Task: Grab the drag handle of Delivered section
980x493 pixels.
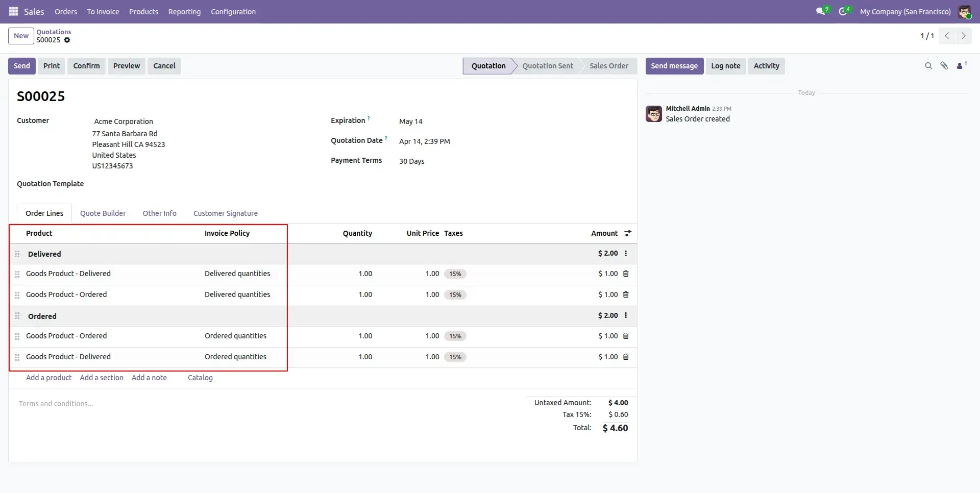Action: (17, 254)
